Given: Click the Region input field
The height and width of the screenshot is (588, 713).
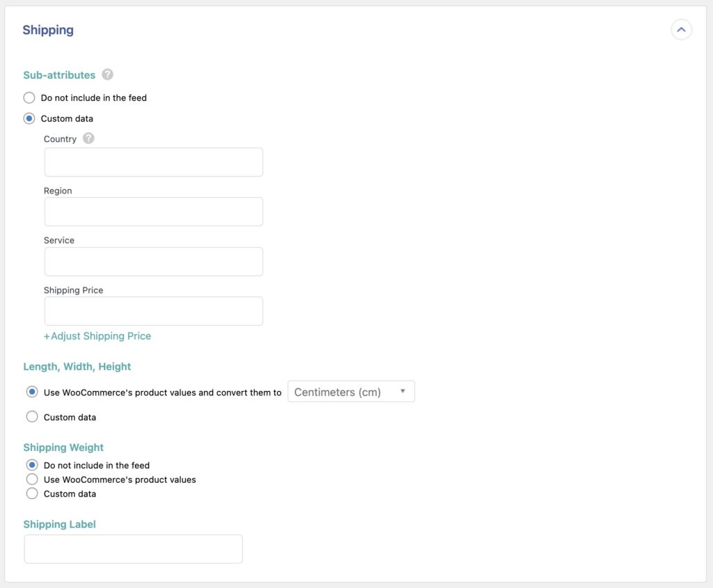Looking at the screenshot, I should click(153, 211).
